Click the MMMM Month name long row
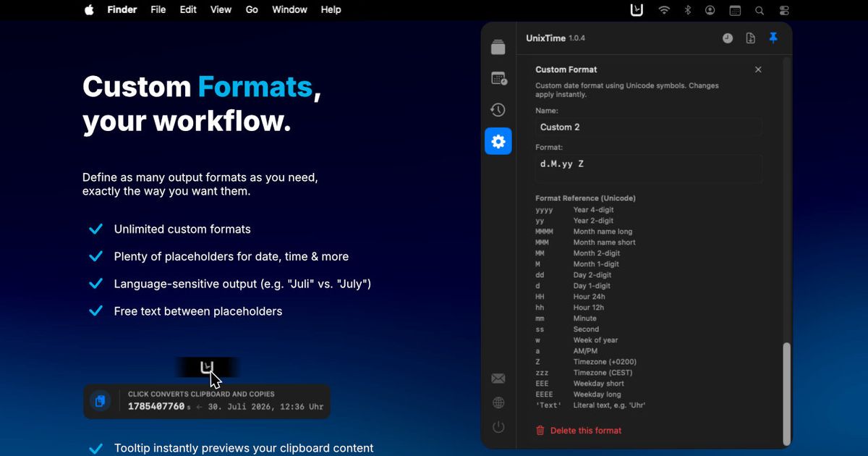The height and width of the screenshot is (456, 868). [x=584, y=232]
